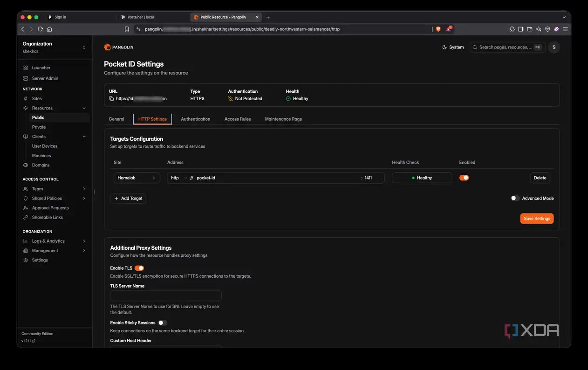This screenshot has height=370, width=588.
Task: Select the HTTP Settings tab
Action: [x=152, y=119]
